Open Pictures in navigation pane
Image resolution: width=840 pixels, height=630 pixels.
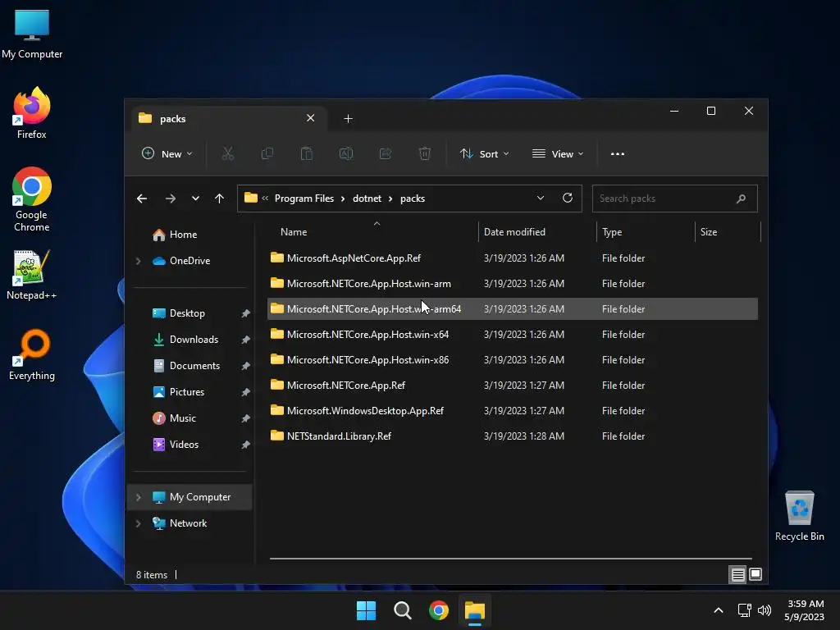pyautogui.click(x=187, y=392)
